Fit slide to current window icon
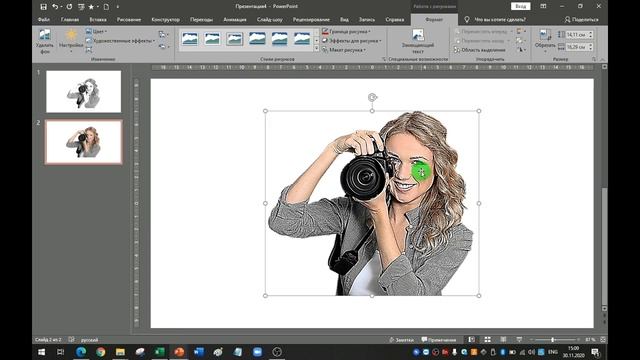This screenshot has height=360, width=640. tap(603, 340)
